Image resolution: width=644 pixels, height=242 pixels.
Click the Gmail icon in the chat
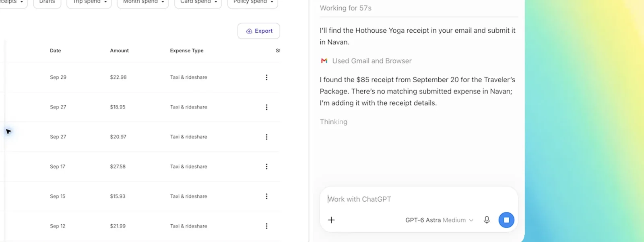(x=324, y=61)
